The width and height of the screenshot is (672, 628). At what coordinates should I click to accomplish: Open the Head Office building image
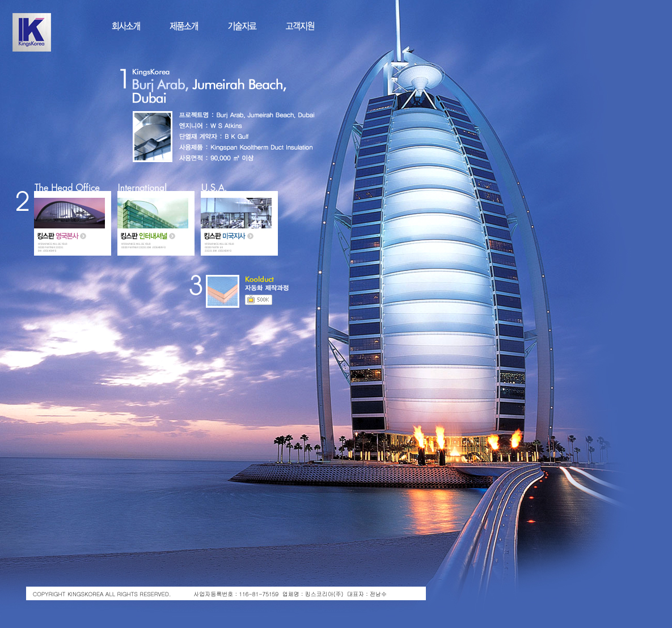pyautogui.click(x=69, y=213)
